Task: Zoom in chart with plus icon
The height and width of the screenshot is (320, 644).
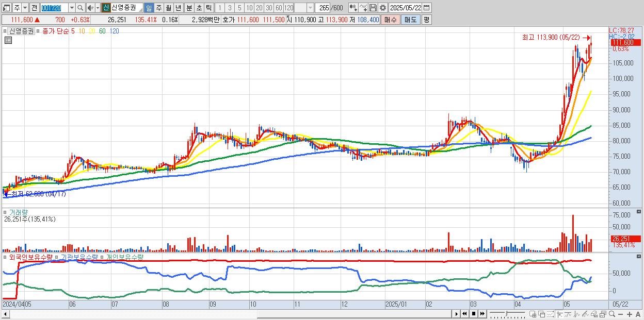Action: [x=630, y=314]
